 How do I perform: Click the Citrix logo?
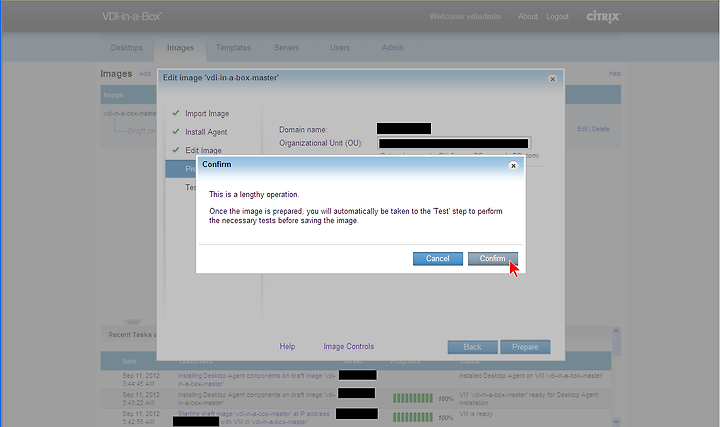tap(603, 17)
